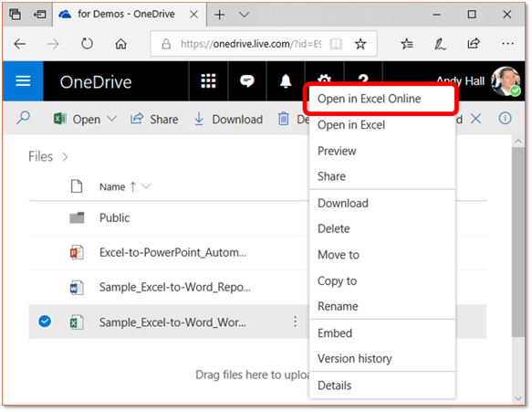Click Andy Hall profile picture
The width and height of the screenshot is (532, 412).
point(506,81)
